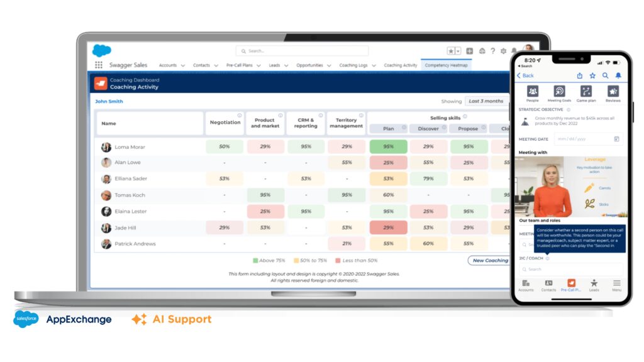Open the setup gear icon
Image resolution: width=644 pixels, height=362 pixels.
pyautogui.click(x=504, y=51)
